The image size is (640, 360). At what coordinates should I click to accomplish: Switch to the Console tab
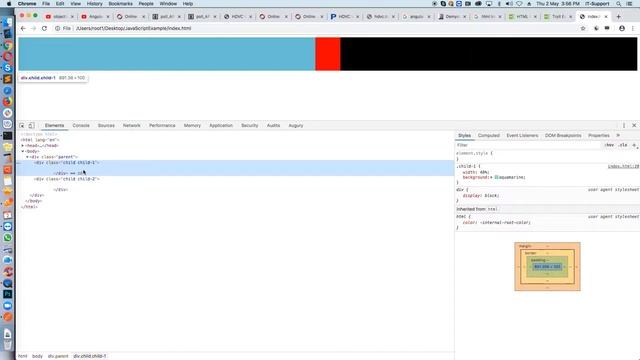pos(81,126)
